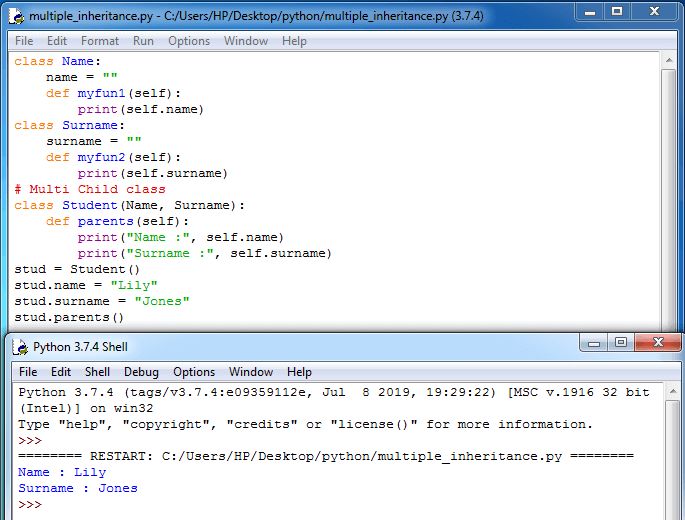Click the Shell scrollbar up arrow
Image resolution: width=685 pixels, height=520 pixels.
(673, 392)
